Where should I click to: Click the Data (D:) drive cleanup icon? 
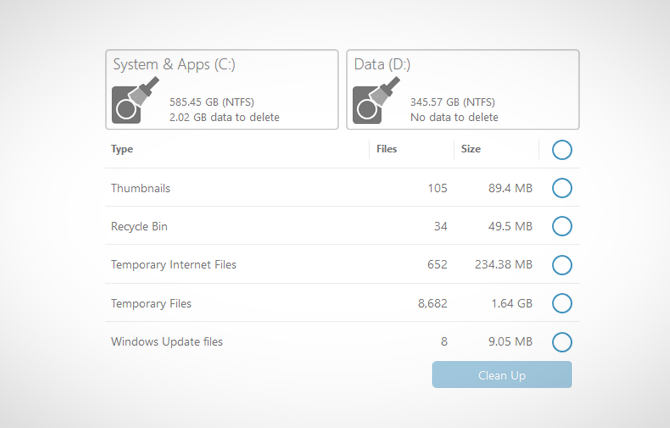[376, 100]
